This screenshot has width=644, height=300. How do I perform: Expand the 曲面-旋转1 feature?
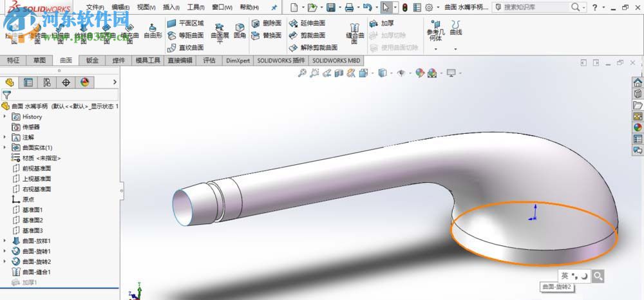[5, 251]
